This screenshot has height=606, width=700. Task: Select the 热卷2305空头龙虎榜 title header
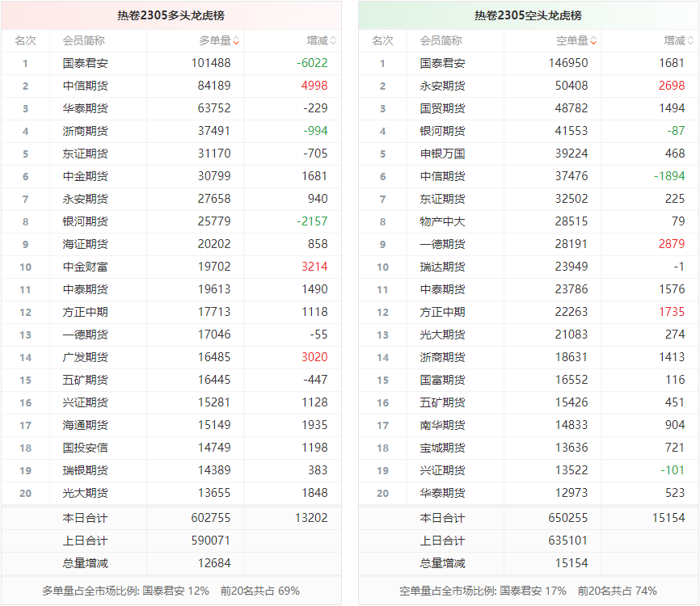click(x=529, y=15)
